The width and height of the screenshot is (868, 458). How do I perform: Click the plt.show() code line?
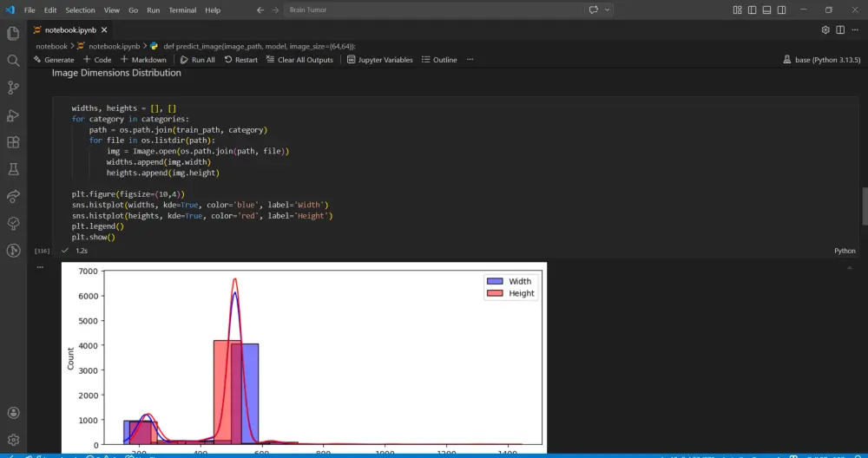coord(93,237)
